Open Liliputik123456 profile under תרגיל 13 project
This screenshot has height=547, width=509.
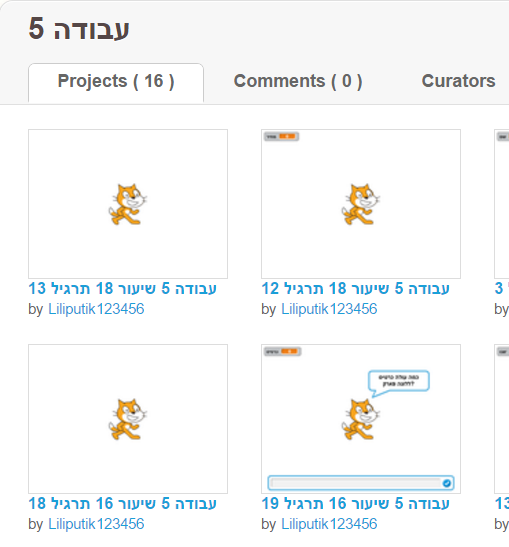tap(96, 309)
